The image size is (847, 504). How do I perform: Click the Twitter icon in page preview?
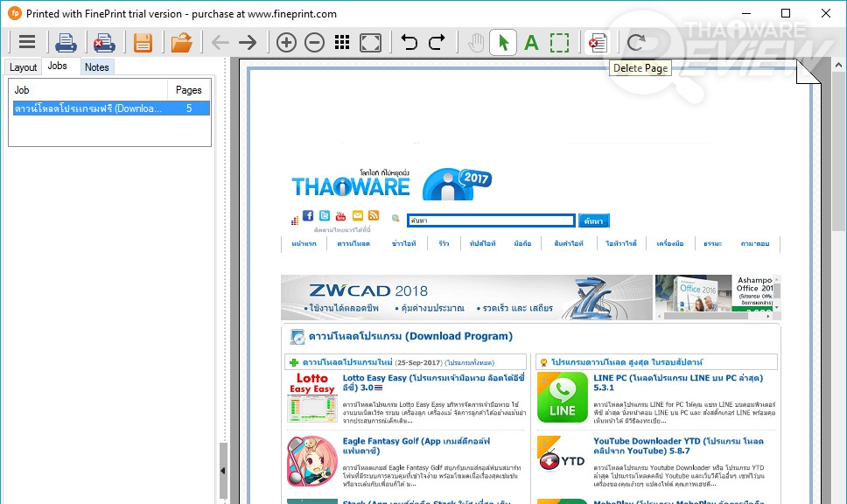325,215
